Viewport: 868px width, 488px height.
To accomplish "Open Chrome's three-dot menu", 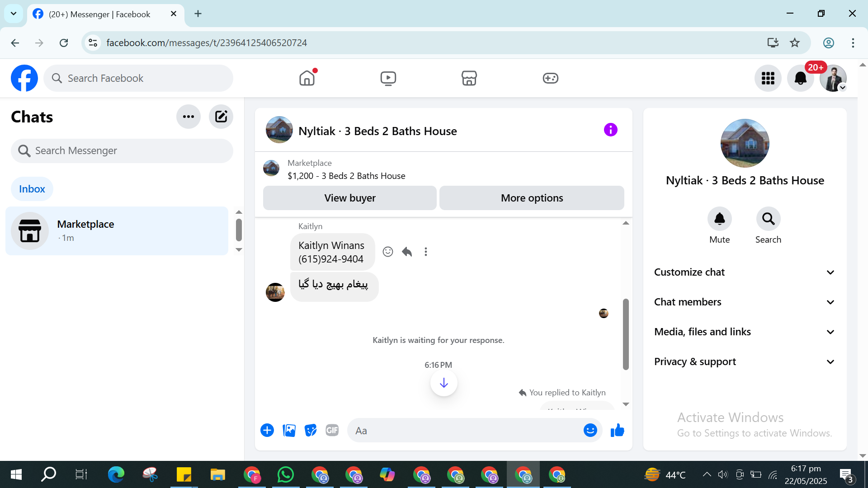I will coord(853,43).
